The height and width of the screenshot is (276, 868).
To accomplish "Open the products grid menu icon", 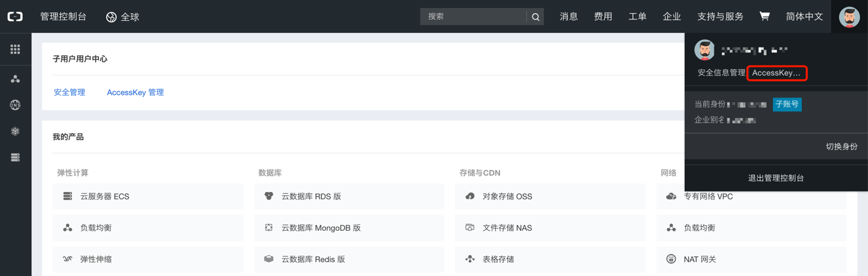I will tap(15, 50).
